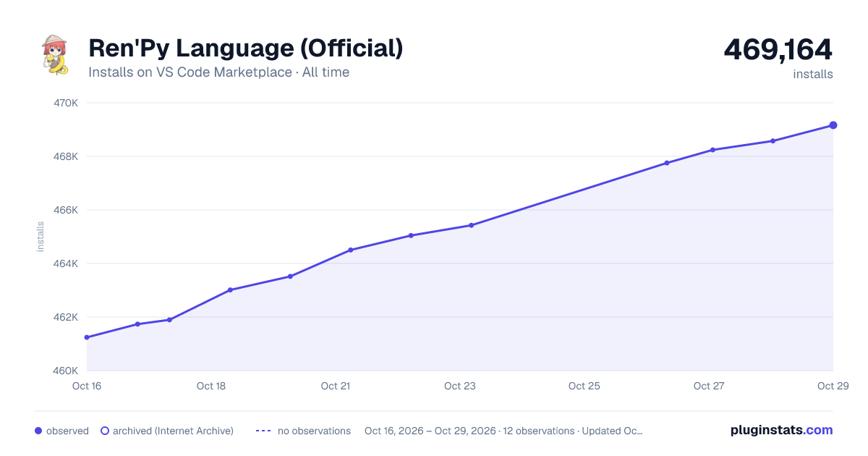Click the "Ren'Py Language (Official)" title
The width and height of the screenshot is (868, 456).
[246, 48]
